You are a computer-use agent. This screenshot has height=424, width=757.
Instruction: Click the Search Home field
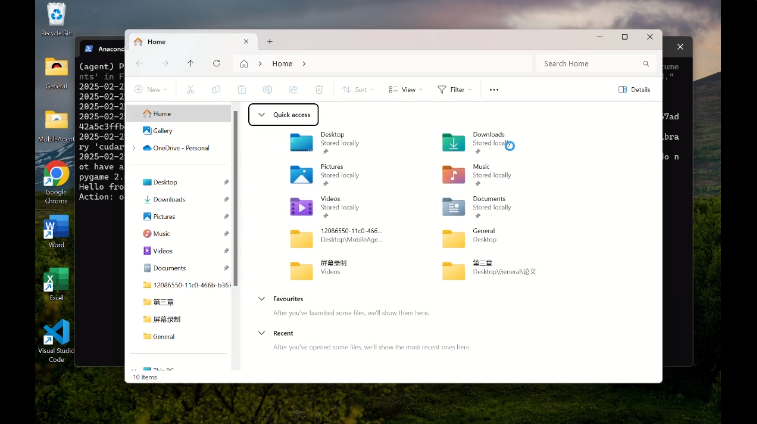point(596,64)
